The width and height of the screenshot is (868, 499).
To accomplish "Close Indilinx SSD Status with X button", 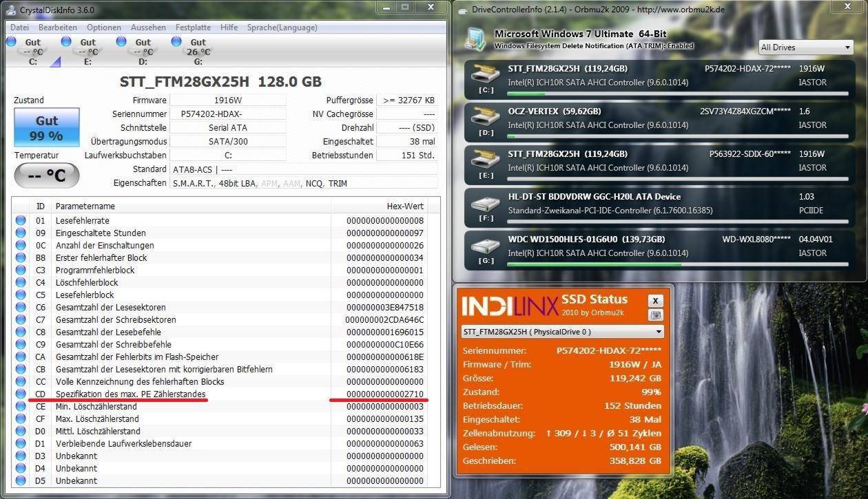I will tap(657, 301).
